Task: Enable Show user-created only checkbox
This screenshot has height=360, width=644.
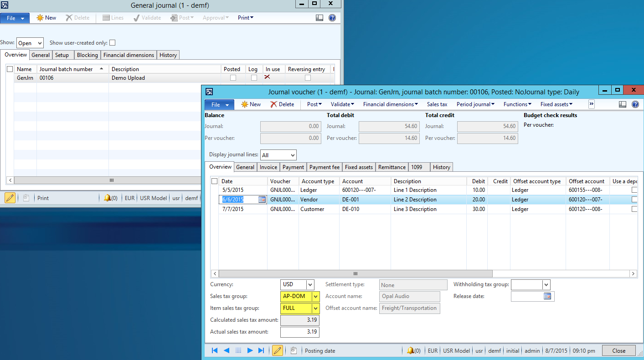Action: tap(112, 43)
